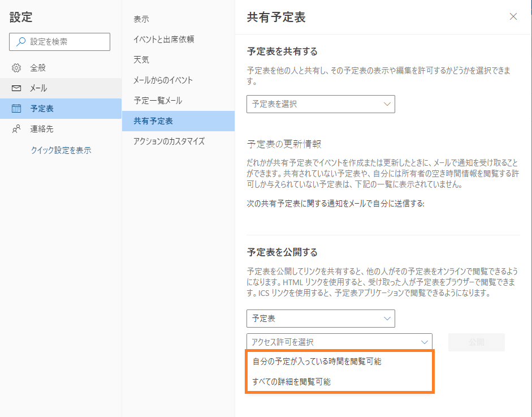Open the 全般 settings category
Viewport: 532px width, 417px height.
tap(60, 68)
